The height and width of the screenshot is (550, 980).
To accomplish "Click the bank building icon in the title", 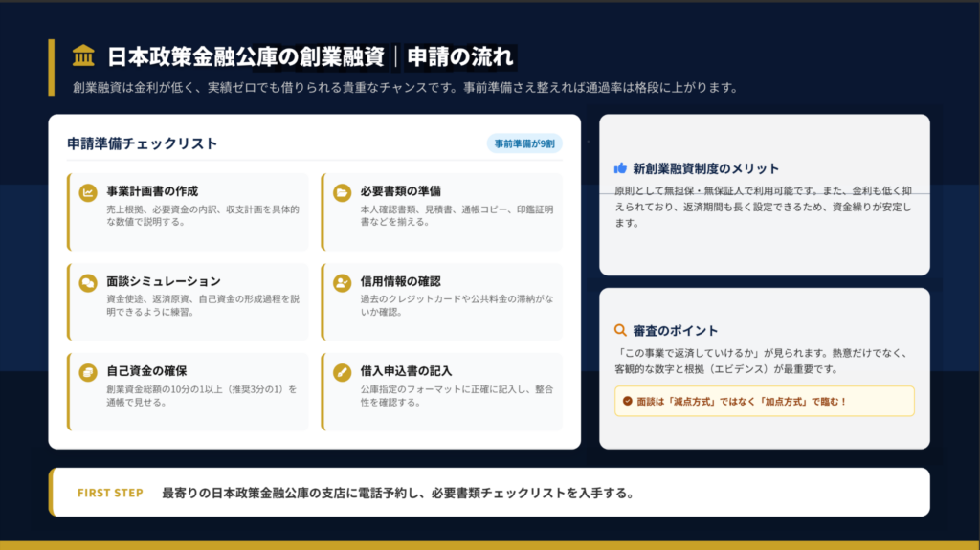I will [83, 56].
